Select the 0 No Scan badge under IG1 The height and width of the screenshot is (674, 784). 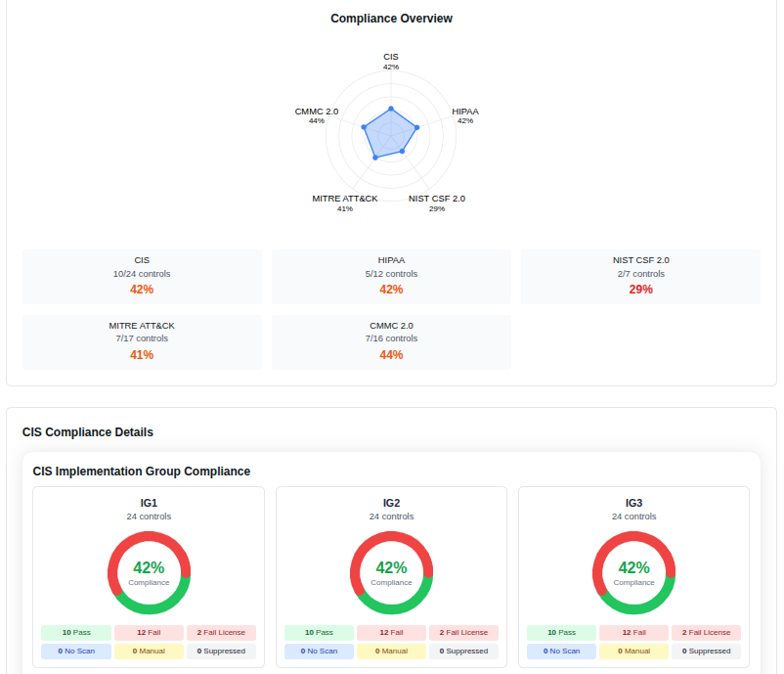tap(76, 651)
